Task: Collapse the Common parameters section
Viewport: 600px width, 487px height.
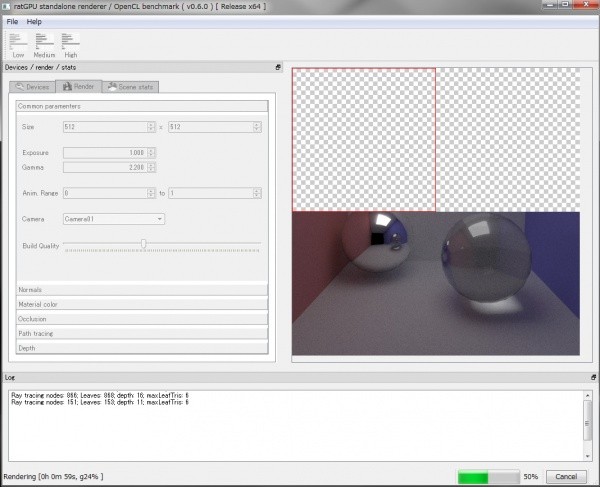Action: [142, 106]
